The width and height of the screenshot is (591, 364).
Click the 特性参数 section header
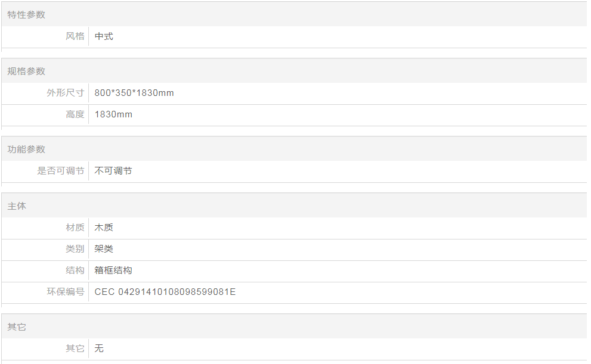26,14
